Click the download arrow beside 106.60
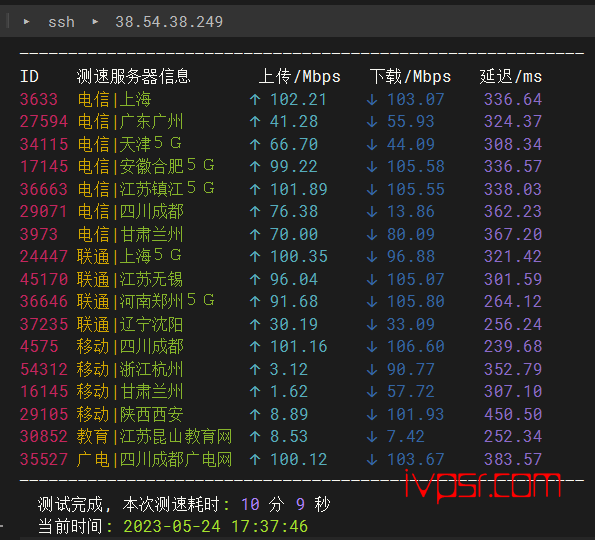Screen dimensions: 595x540 tap(372, 346)
